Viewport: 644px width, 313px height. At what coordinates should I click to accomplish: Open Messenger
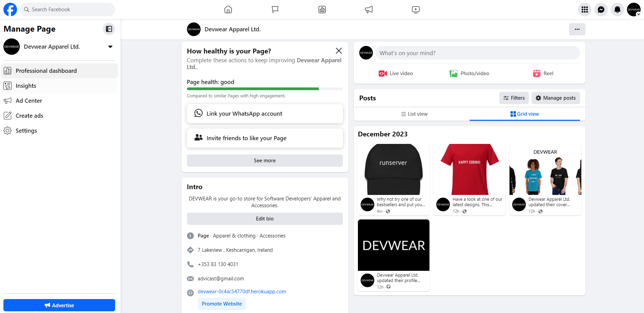point(601,10)
